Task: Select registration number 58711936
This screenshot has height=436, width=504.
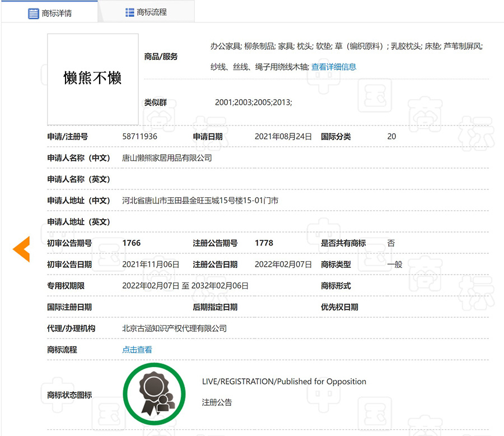Action: pyautogui.click(x=139, y=137)
